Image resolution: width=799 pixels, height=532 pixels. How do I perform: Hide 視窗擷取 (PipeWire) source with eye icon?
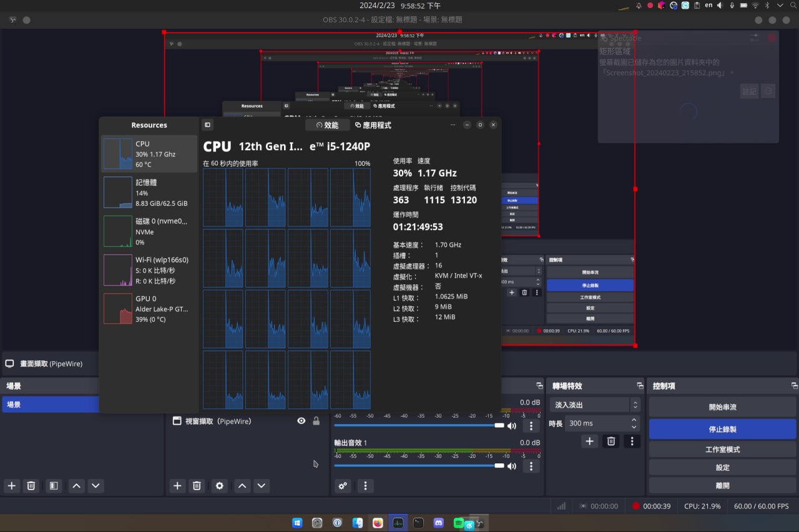click(x=301, y=422)
